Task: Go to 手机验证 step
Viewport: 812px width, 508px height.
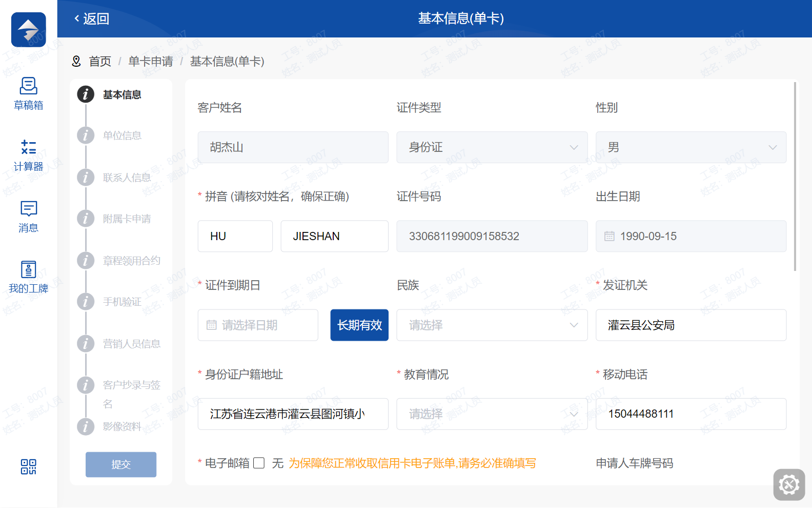Action: (122, 302)
